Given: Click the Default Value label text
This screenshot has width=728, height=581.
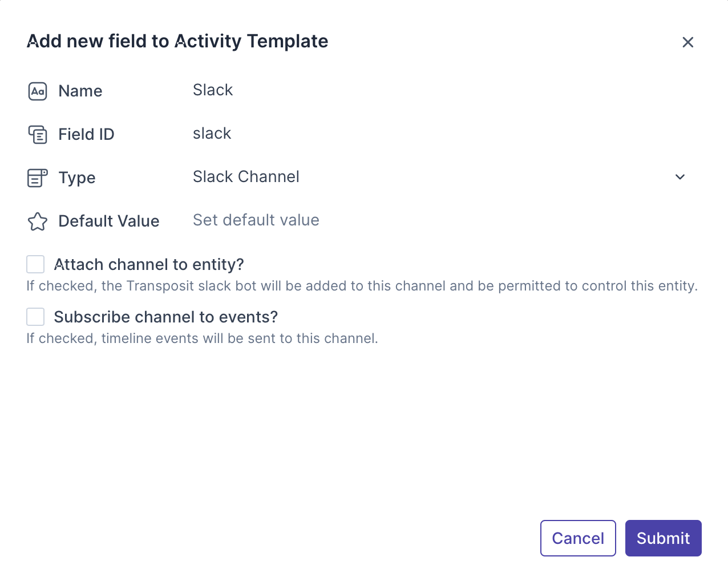Looking at the screenshot, I should point(109,221).
